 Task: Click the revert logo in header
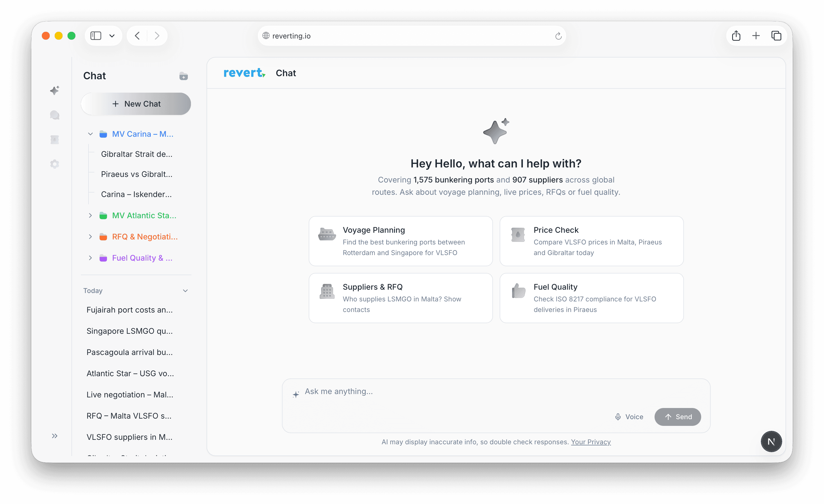pyautogui.click(x=245, y=73)
